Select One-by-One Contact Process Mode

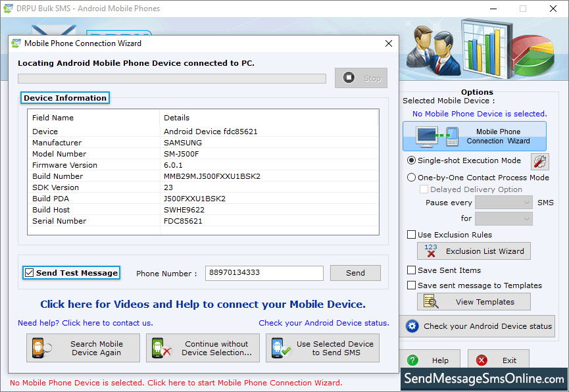pos(411,178)
